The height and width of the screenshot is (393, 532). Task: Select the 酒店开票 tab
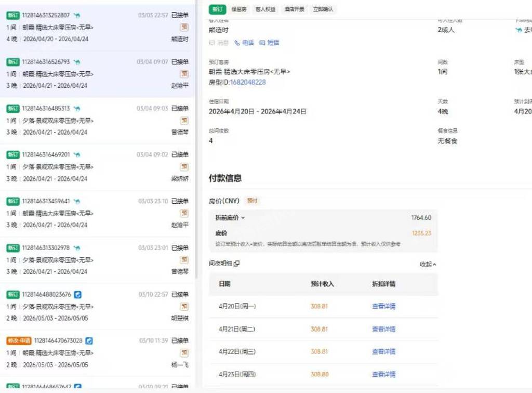(295, 9)
